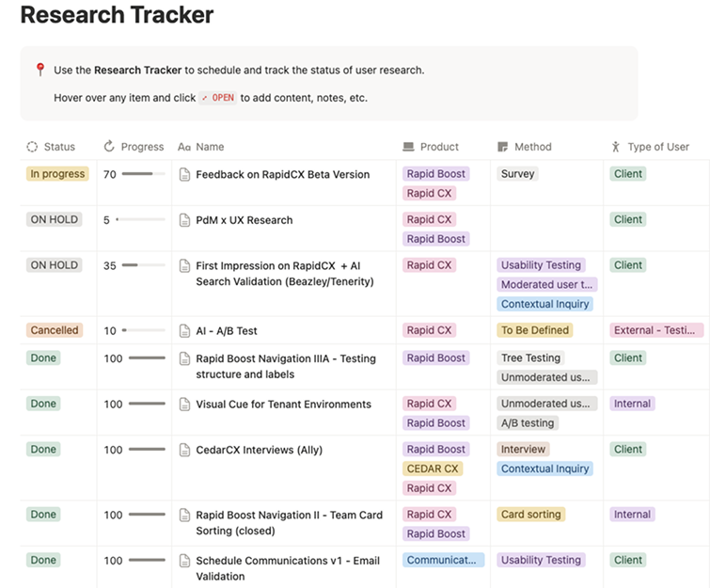Viewport: 710px width, 588px height.
Task: Click the CEDAR CX product tag
Action: tap(433, 469)
